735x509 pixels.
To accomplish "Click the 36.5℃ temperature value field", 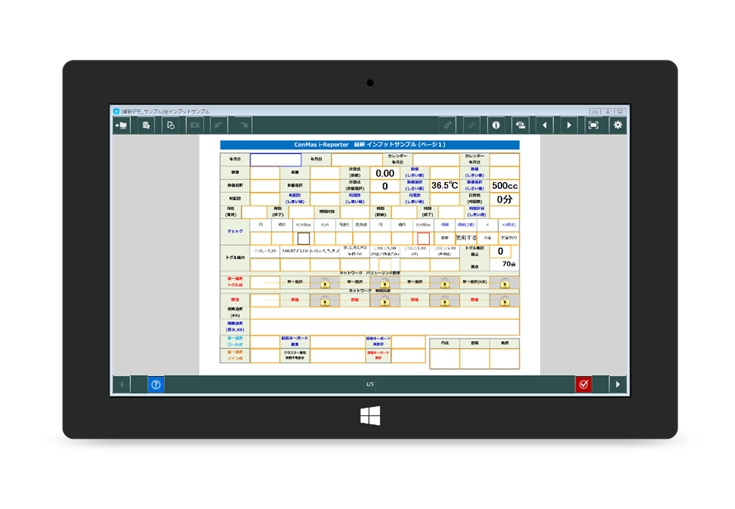I will [x=444, y=185].
